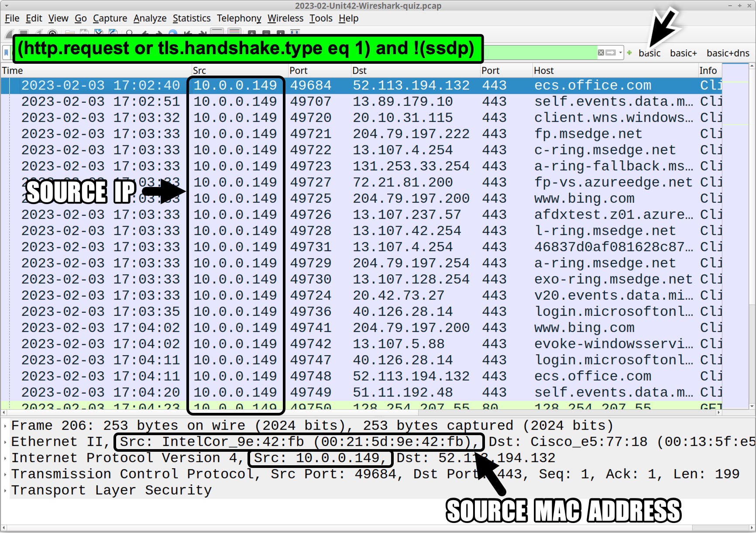This screenshot has width=756, height=533.
Task: Open the filter history dropdown arrow
Action: click(x=620, y=53)
